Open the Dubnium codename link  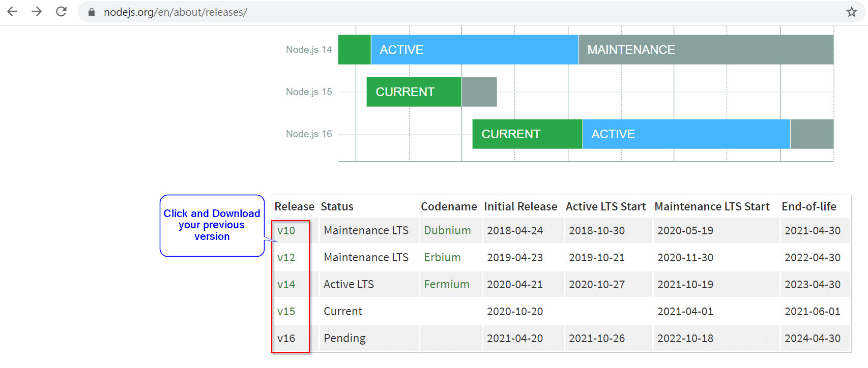pos(447,231)
